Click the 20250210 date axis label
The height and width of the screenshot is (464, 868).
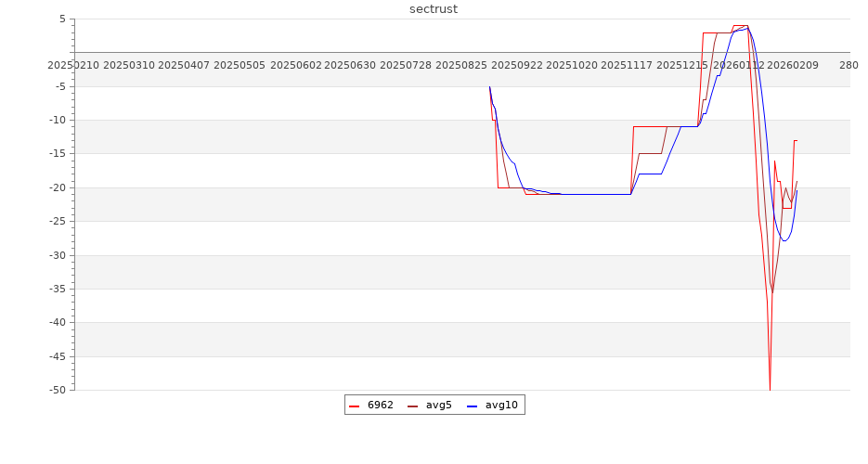[73, 65]
